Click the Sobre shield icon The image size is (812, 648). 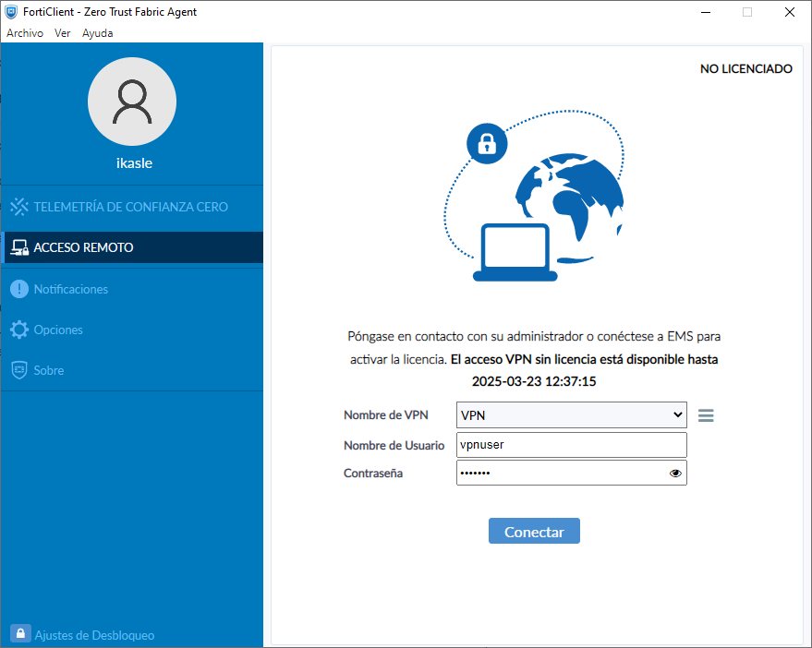coord(19,370)
